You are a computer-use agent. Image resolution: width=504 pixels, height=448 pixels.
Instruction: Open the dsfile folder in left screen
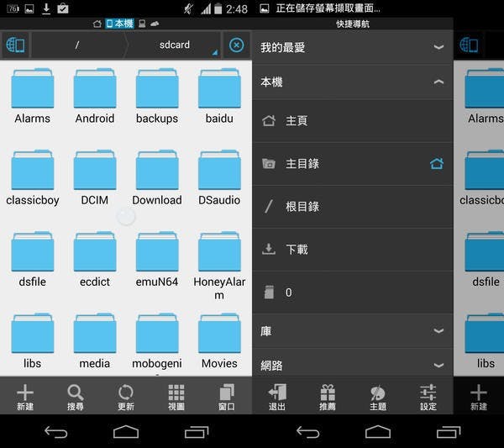pos(33,259)
